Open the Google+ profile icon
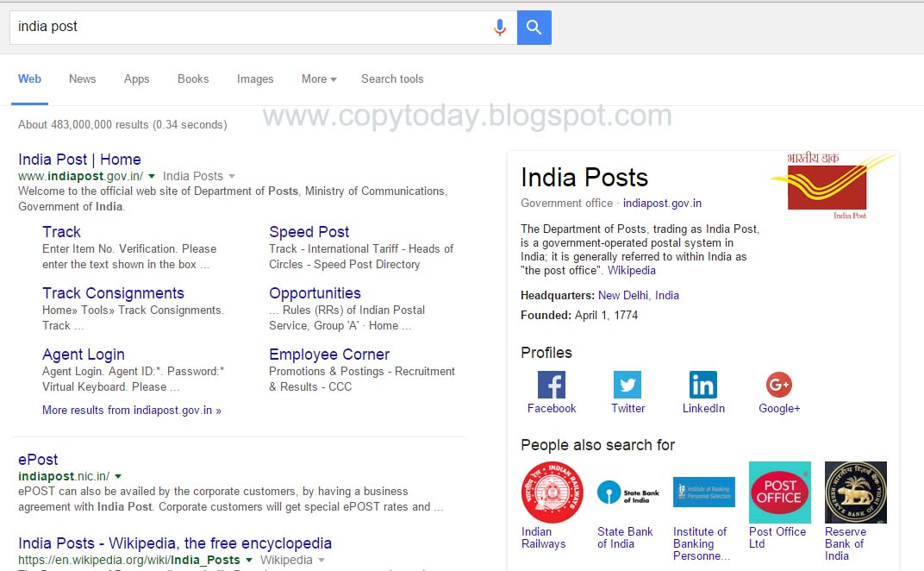Viewport: 924px width, 571px height. [779, 385]
